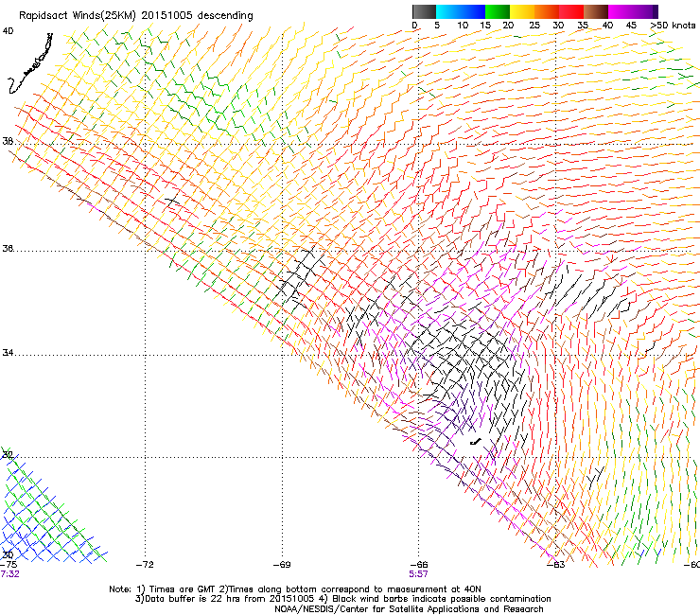Select the brown 35–40 knots legend segment
This screenshot has width=700, height=615.
pyautogui.click(x=596, y=11)
